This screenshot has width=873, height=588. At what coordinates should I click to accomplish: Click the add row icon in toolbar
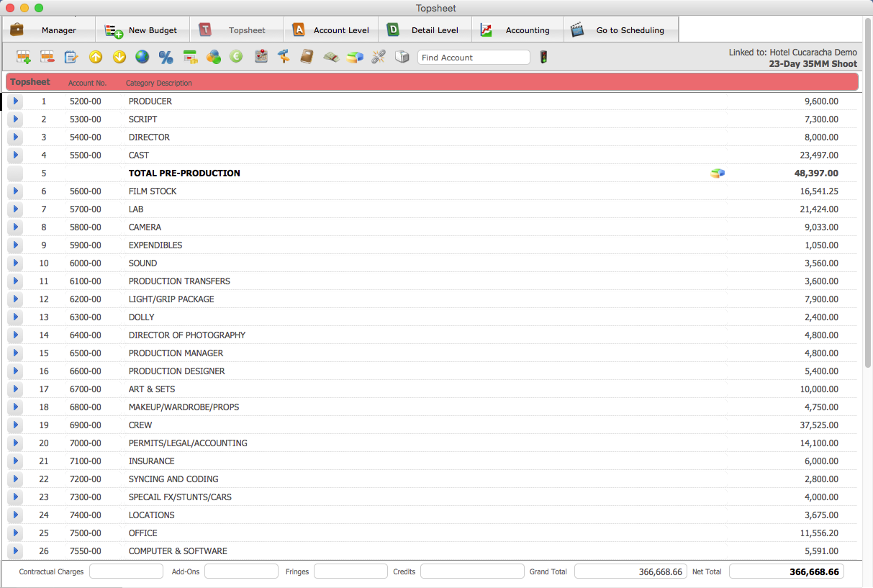(24, 57)
